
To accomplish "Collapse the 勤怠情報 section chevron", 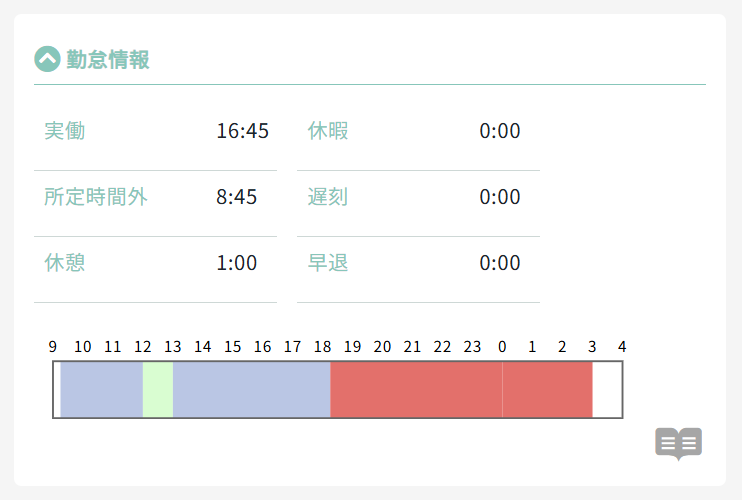I will (47, 60).
